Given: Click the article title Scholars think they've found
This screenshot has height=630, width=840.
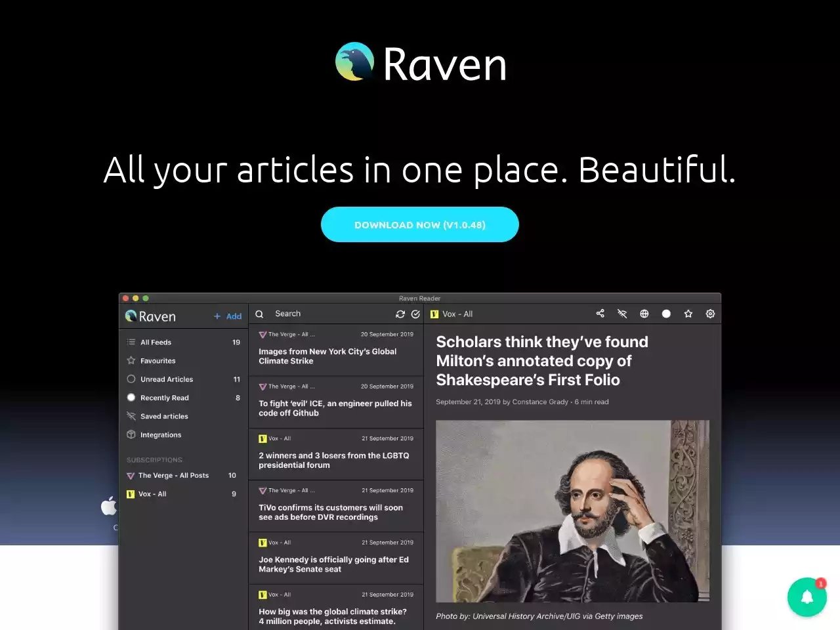Looking at the screenshot, I should (x=542, y=361).
